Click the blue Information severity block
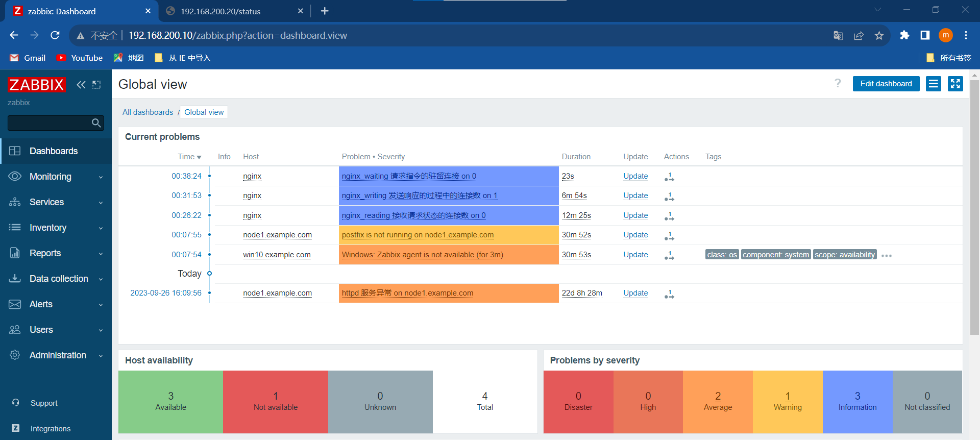 (x=857, y=402)
